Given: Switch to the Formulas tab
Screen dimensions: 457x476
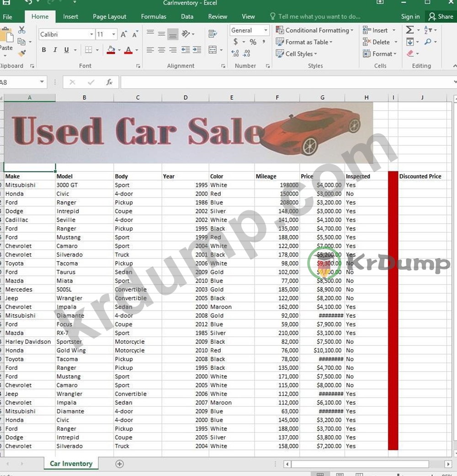Looking at the screenshot, I should [x=154, y=17].
